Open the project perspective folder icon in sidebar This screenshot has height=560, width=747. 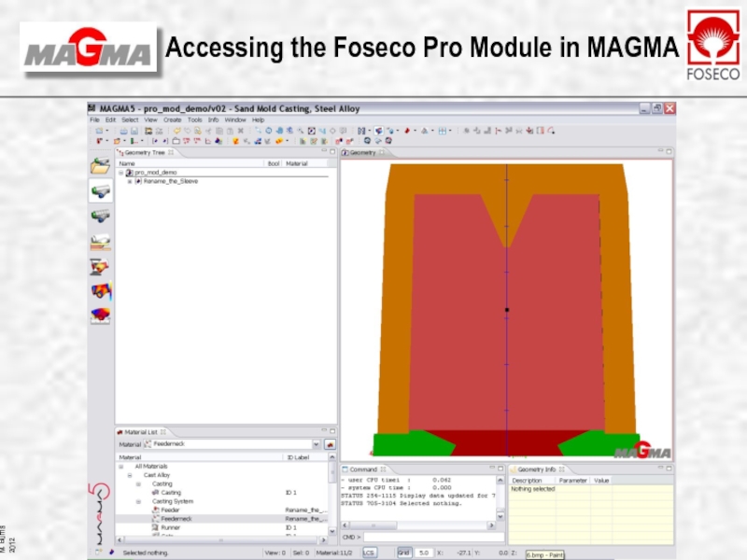tap(101, 165)
